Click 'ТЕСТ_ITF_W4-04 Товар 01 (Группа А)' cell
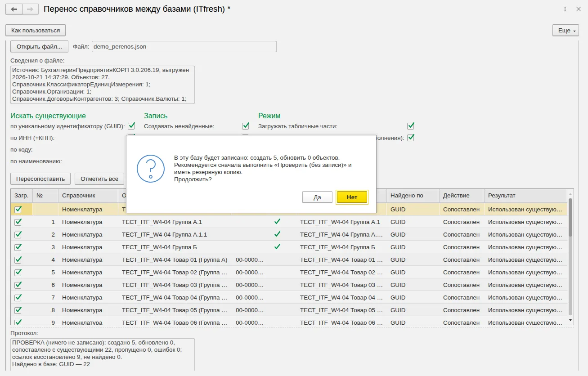This screenshot has width=588, height=376. click(175, 260)
